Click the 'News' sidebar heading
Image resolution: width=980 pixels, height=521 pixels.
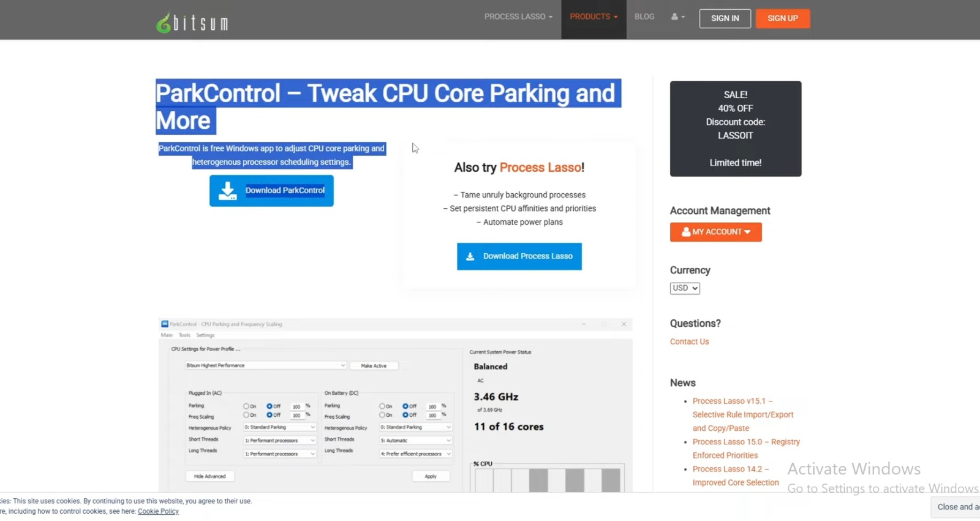pyautogui.click(x=682, y=382)
